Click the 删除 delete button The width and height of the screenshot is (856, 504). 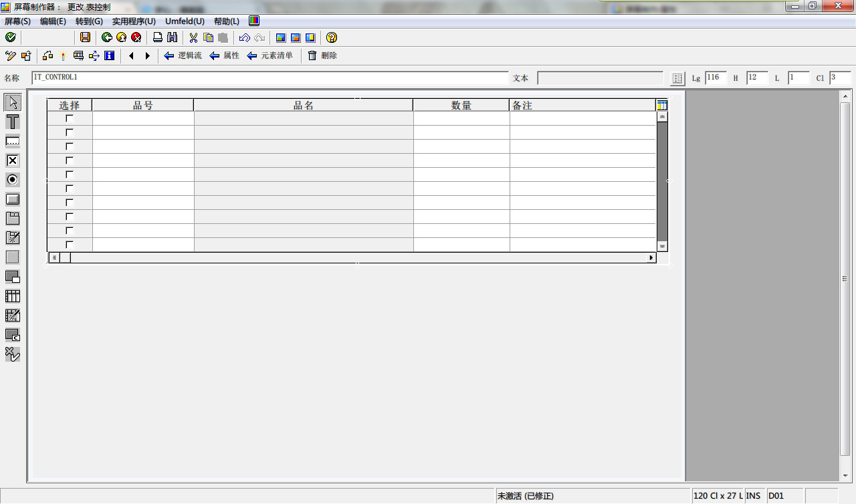(x=322, y=55)
